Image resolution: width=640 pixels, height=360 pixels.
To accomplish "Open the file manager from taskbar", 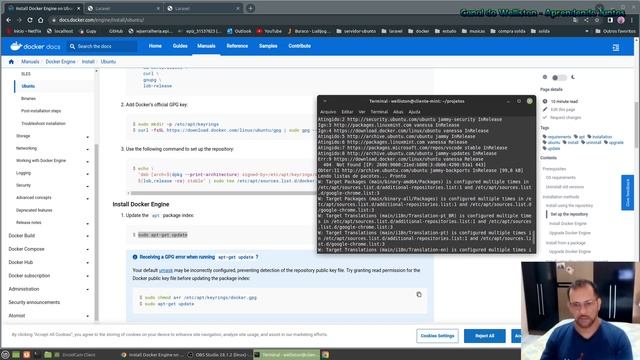I will pos(48,355).
